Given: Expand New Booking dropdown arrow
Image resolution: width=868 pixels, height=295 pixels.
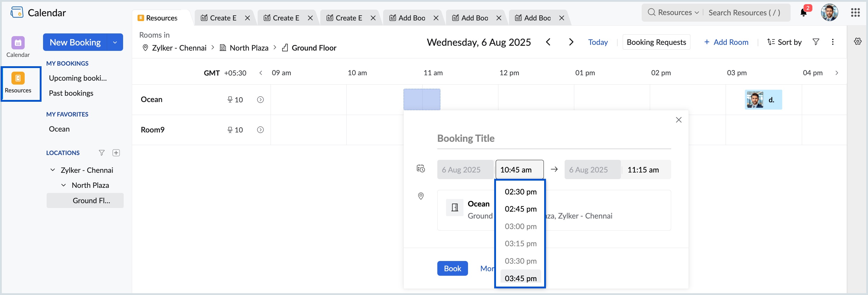Looking at the screenshot, I should [115, 42].
